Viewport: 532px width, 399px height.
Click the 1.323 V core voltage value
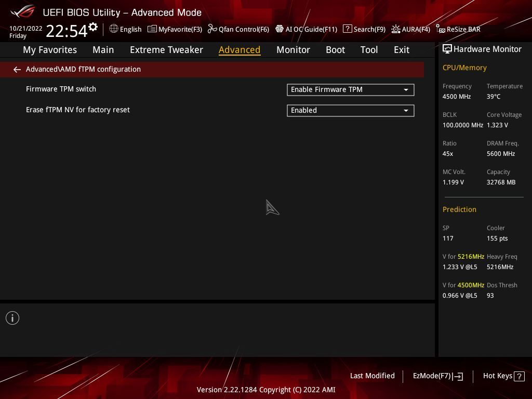pos(497,125)
